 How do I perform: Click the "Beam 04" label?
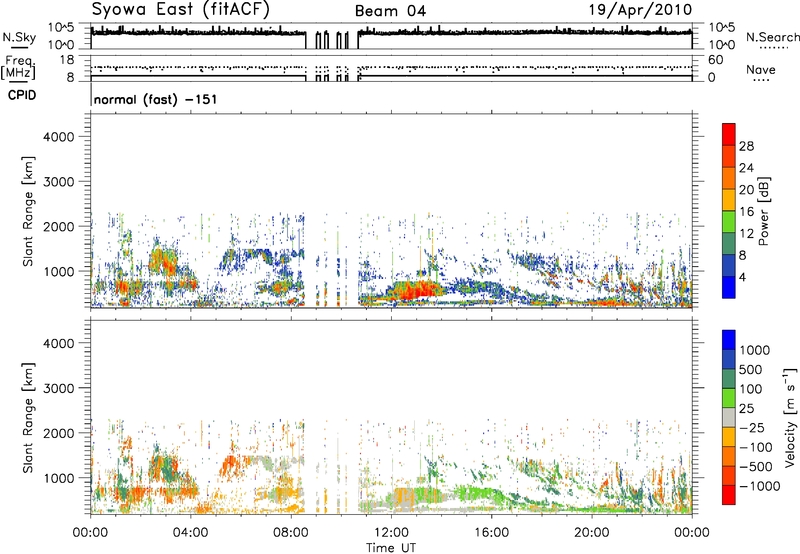(390, 11)
